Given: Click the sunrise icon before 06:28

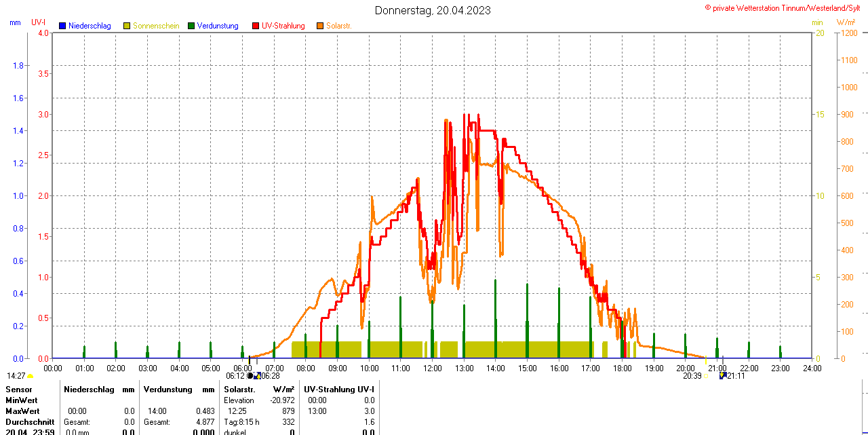Looking at the screenshot, I should pos(257,375).
